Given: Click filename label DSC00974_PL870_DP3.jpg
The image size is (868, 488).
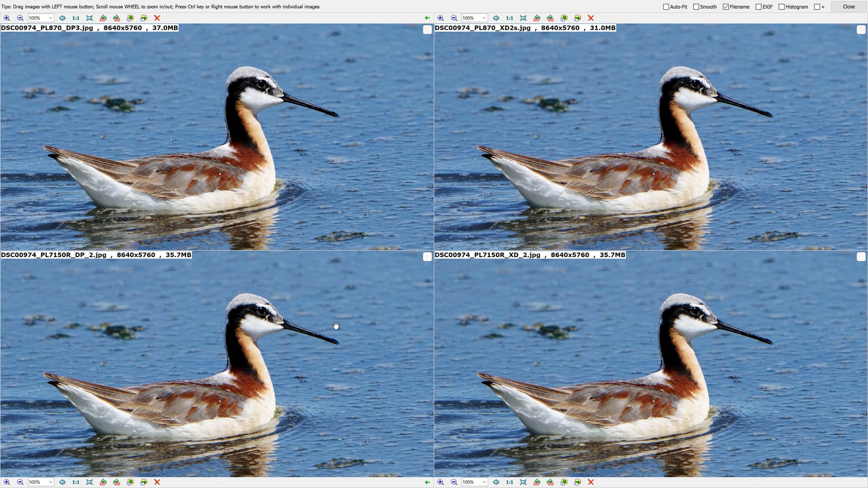Looking at the screenshot, I should tap(47, 28).
